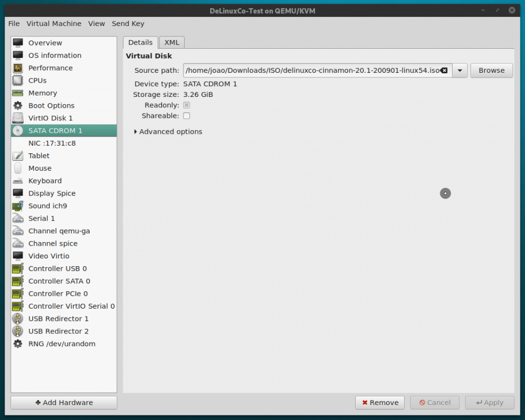Clear the source path with the X button
Image resolution: width=525 pixels, height=420 pixels.
pos(444,70)
